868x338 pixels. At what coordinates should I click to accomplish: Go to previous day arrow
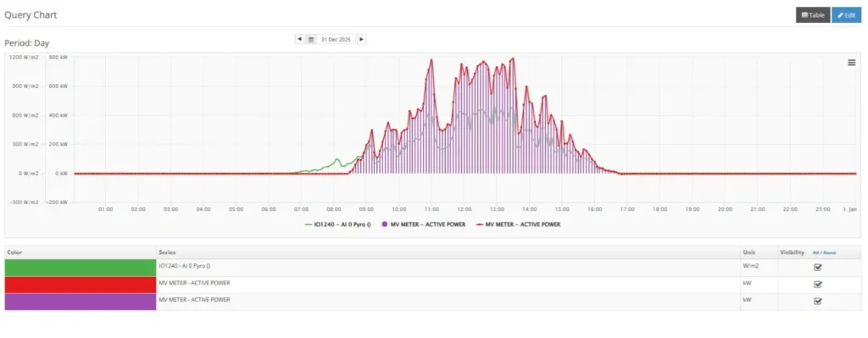coord(299,39)
